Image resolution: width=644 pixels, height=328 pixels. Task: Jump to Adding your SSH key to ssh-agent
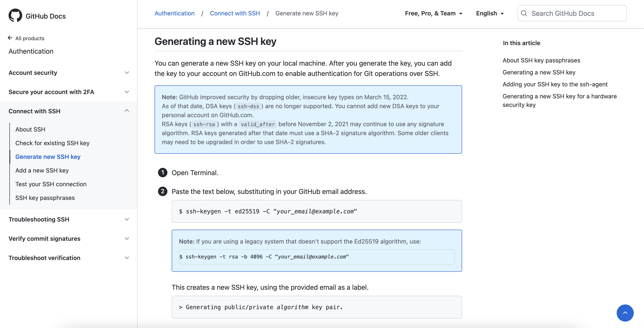[x=555, y=84]
